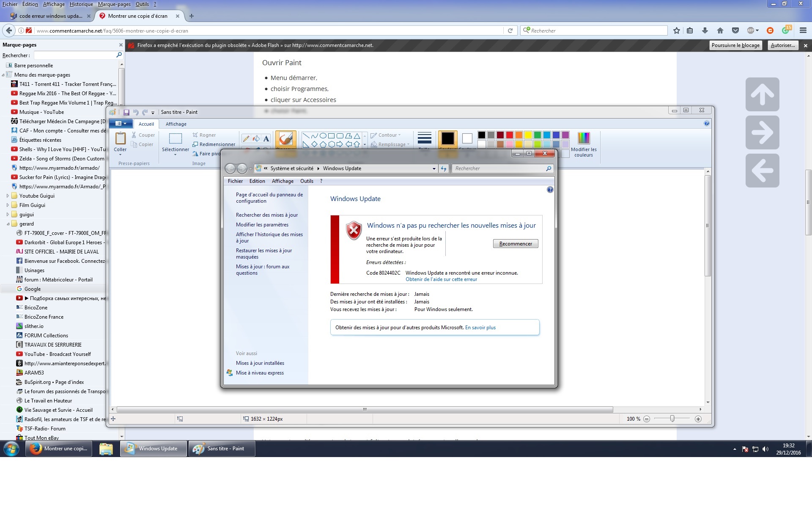Click the Rogner crop option in Paint
This screenshot has width=812, height=518.
pos(204,135)
